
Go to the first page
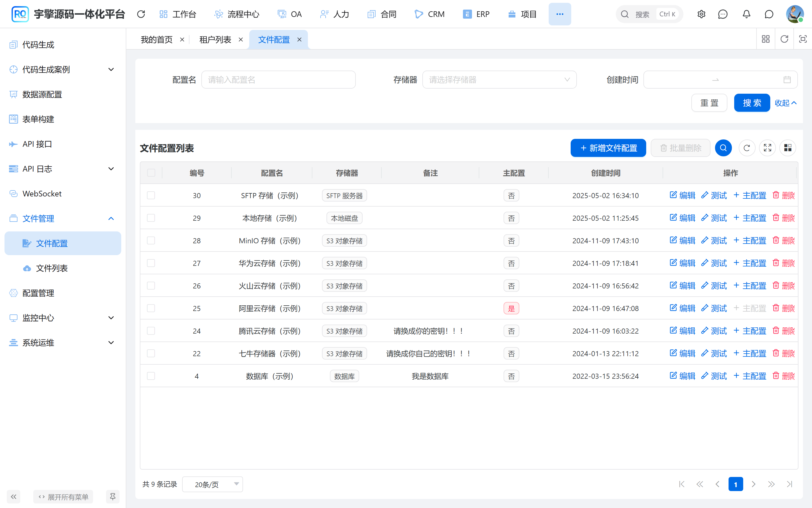[681, 484]
